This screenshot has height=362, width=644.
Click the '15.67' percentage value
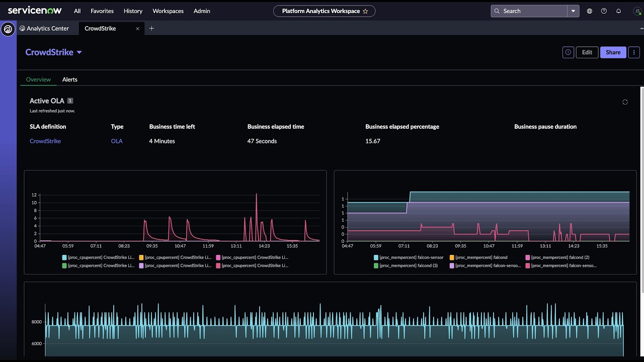click(x=373, y=141)
